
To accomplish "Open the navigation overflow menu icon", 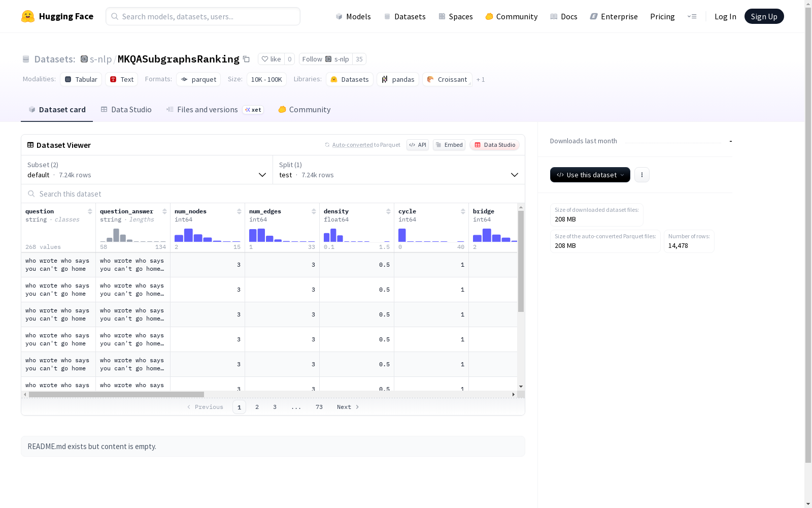I will pyautogui.click(x=692, y=16).
